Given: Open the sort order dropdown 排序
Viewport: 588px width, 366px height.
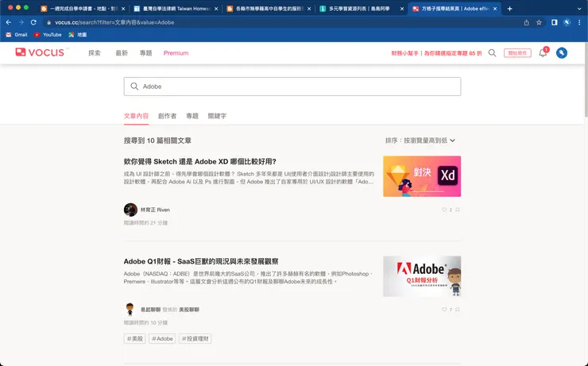Looking at the screenshot, I should (x=420, y=141).
